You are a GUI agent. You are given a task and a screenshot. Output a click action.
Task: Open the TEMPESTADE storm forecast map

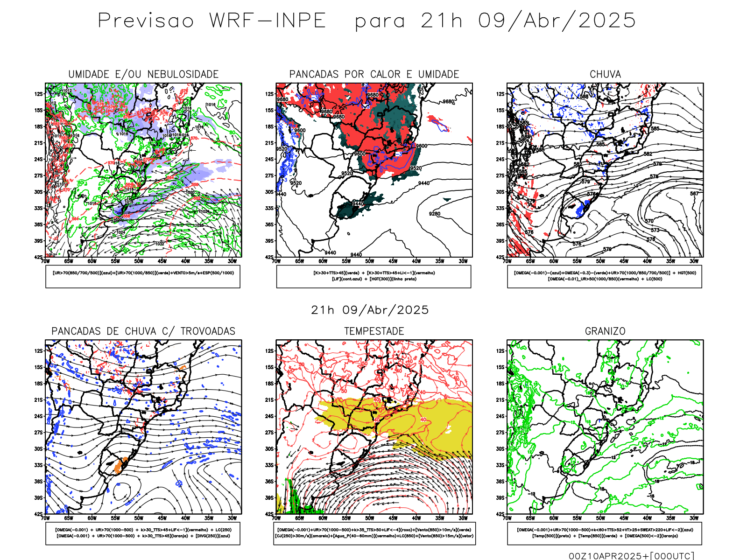pos(374,427)
